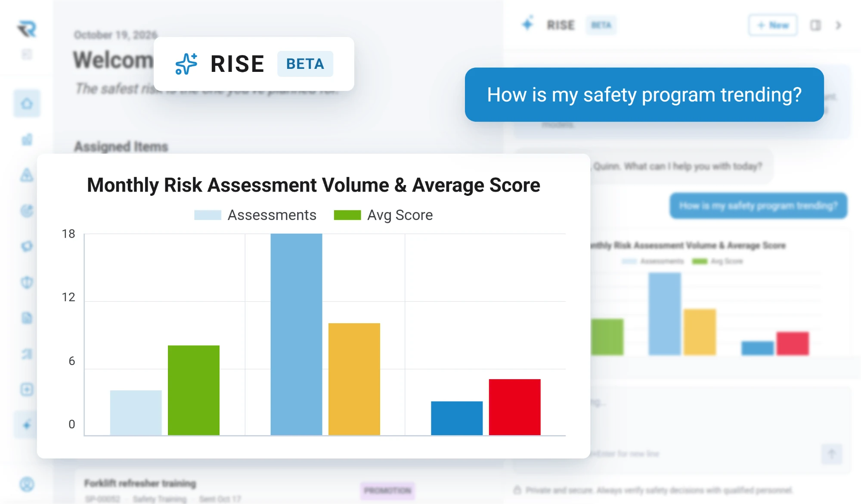Collapse the RISE panel with the chevron

tap(838, 25)
